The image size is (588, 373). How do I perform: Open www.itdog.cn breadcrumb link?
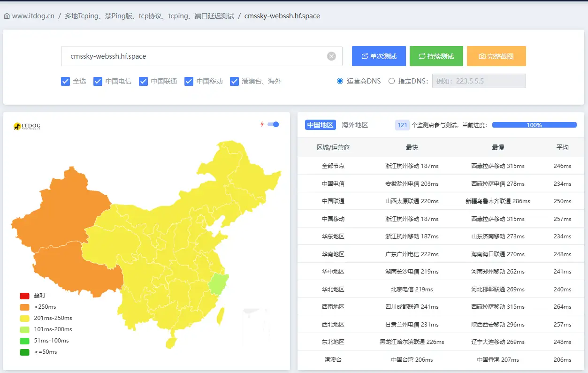click(x=33, y=16)
